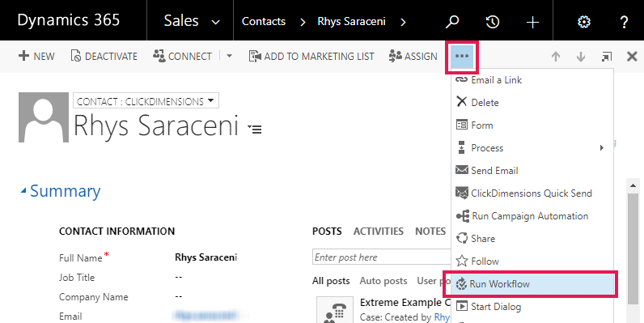The width and height of the screenshot is (644, 323).
Task: Click ADD TO MARKETING LIST
Action: point(311,56)
